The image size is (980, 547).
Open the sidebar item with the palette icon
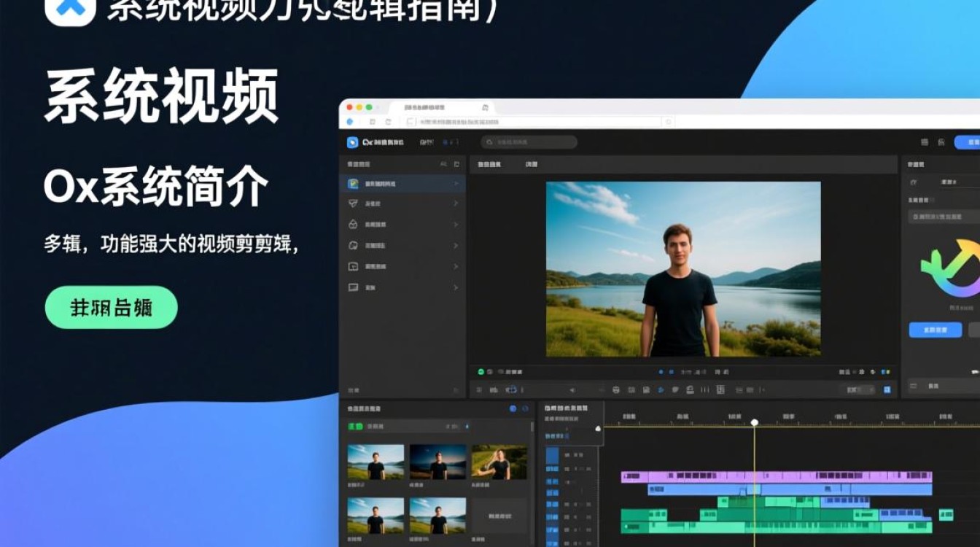pos(402,246)
